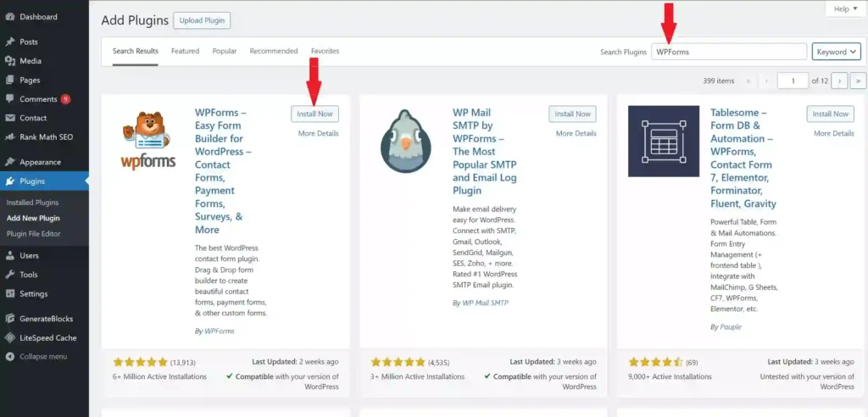This screenshot has width=868, height=417.
Task: Click the Comments speech bubble icon
Action: click(9, 99)
